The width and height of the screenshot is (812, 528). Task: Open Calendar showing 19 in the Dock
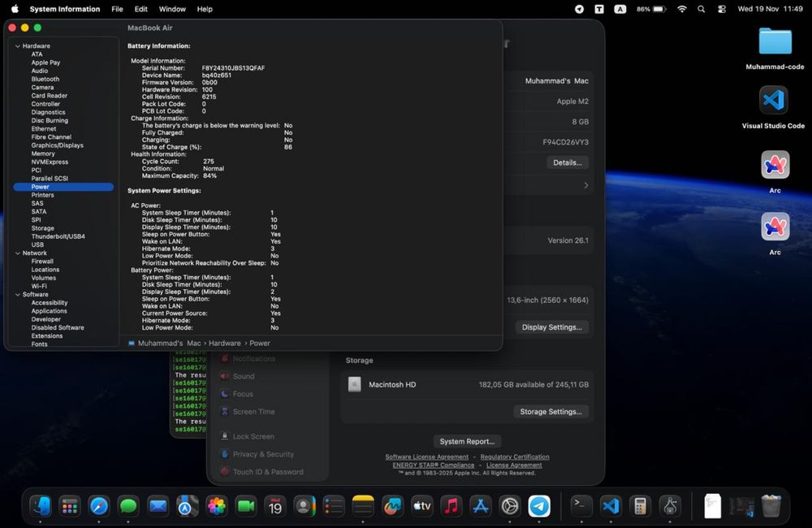tap(275, 506)
